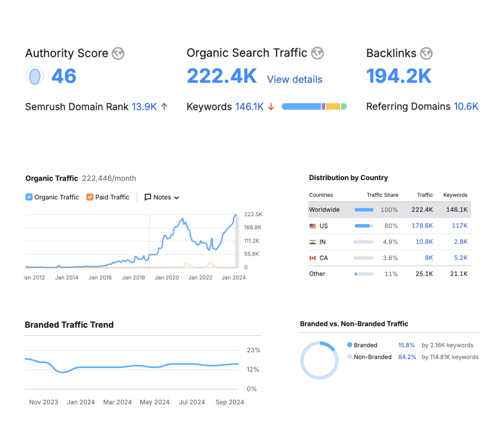The width and height of the screenshot is (504, 428).
Task: Expand the Notes dropdown chevron
Action: 177,197
